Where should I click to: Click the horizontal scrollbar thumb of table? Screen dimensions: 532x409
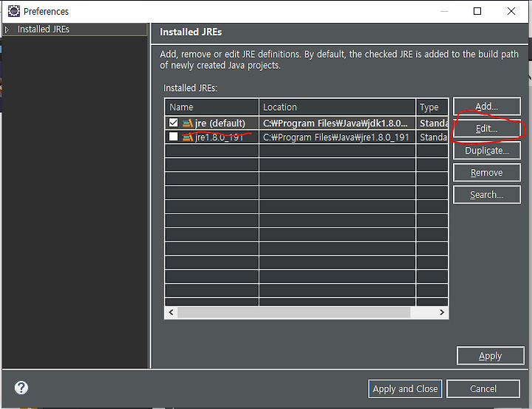294,312
